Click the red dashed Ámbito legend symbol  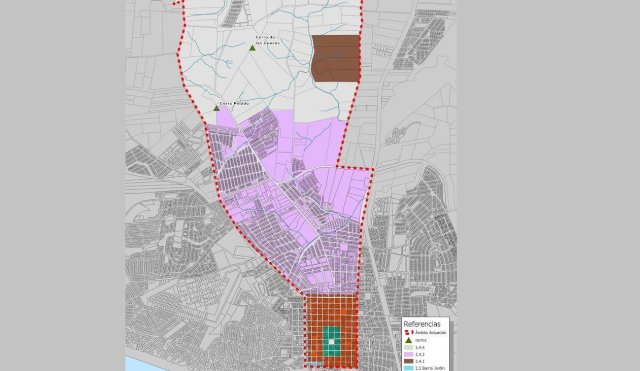pos(409,332)
